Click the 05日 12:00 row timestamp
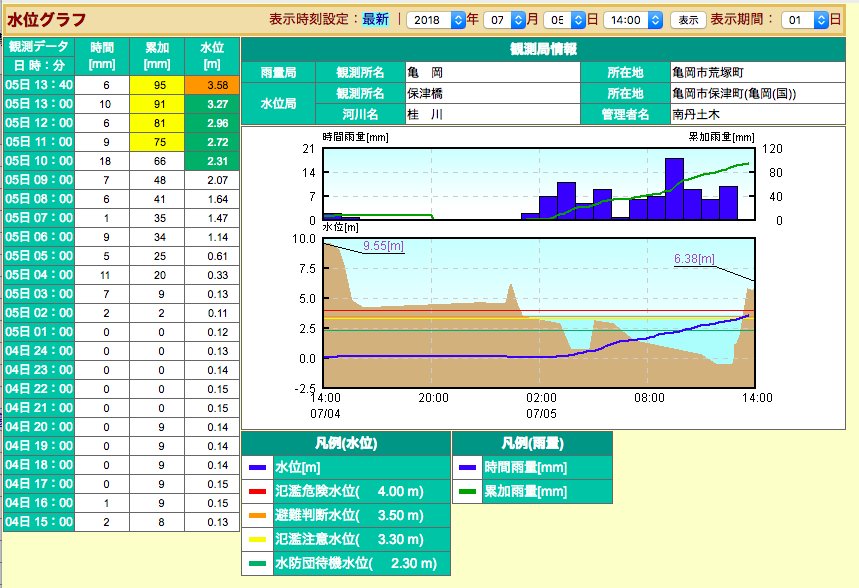Image resolution: width=859 pixels, height=588 pixels. 39,123
